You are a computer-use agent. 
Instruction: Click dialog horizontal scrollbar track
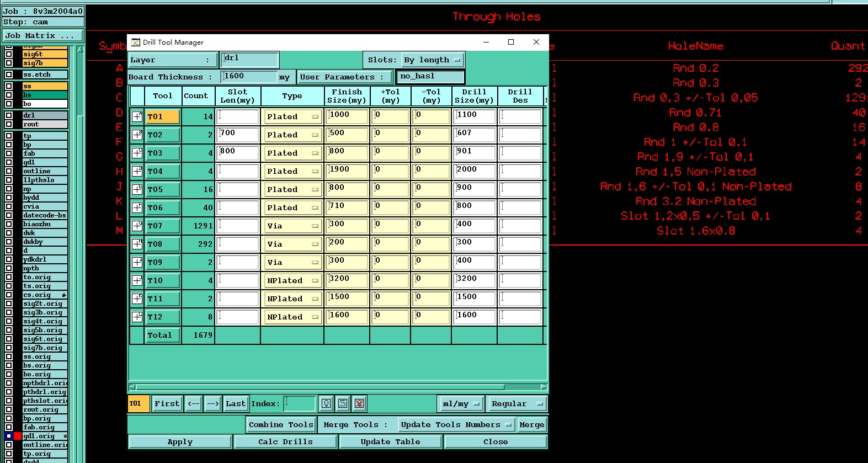(x=338, y=387)
